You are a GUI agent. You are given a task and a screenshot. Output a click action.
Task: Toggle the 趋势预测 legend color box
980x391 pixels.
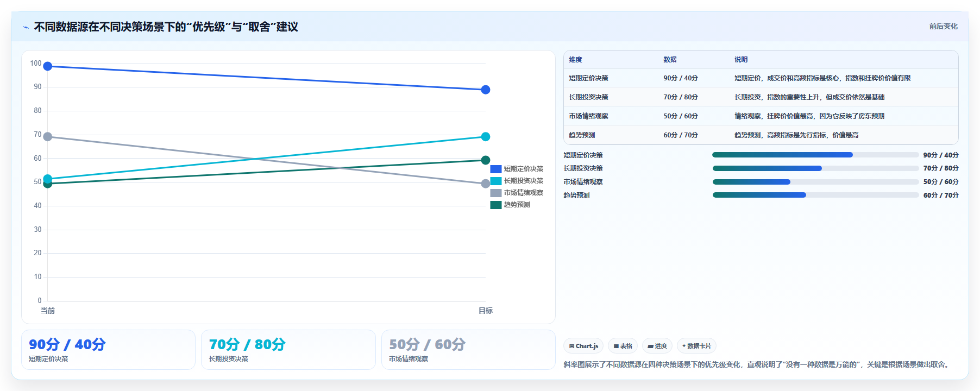(x=495, y=205)
